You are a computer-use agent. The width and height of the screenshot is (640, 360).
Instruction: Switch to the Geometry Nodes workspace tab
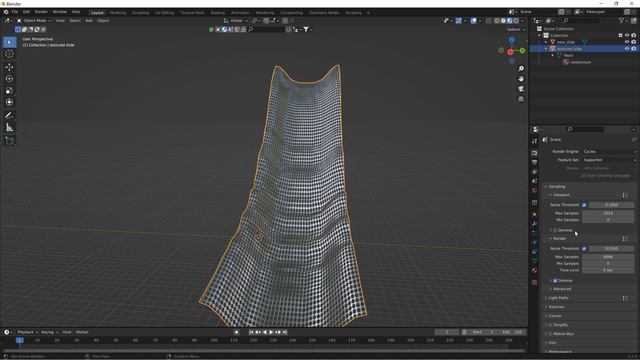click(x=324, y=13)
